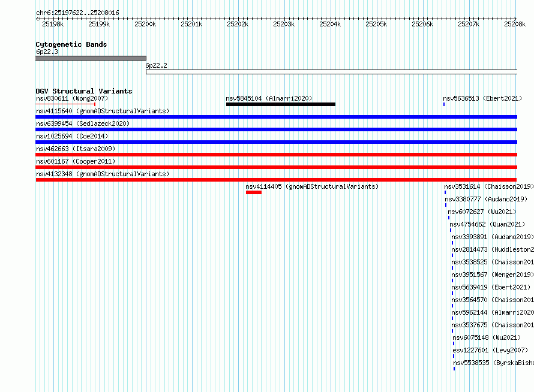Select the nsv6399454 Sedlazeck blue bar

point(276,129)
